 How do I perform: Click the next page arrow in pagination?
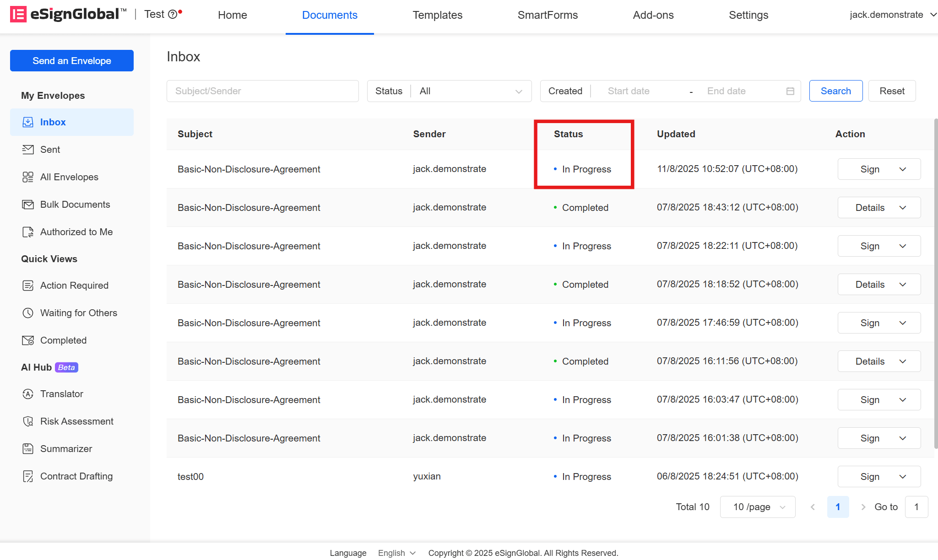coord(863,507)
